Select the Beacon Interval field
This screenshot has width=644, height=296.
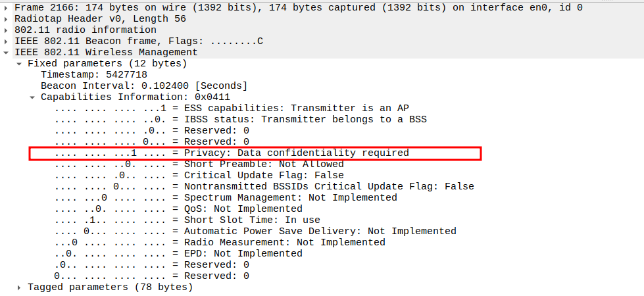coord(144,86)
